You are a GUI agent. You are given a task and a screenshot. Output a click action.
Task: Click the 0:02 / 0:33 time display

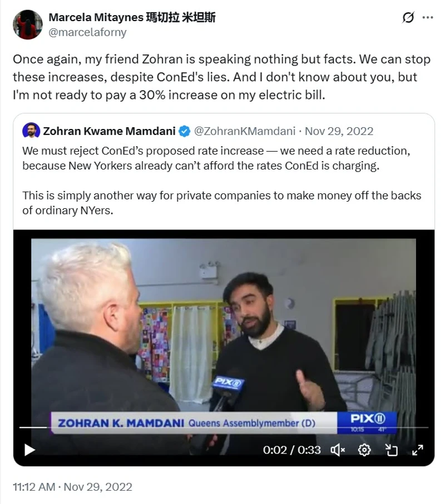[292, 450]
